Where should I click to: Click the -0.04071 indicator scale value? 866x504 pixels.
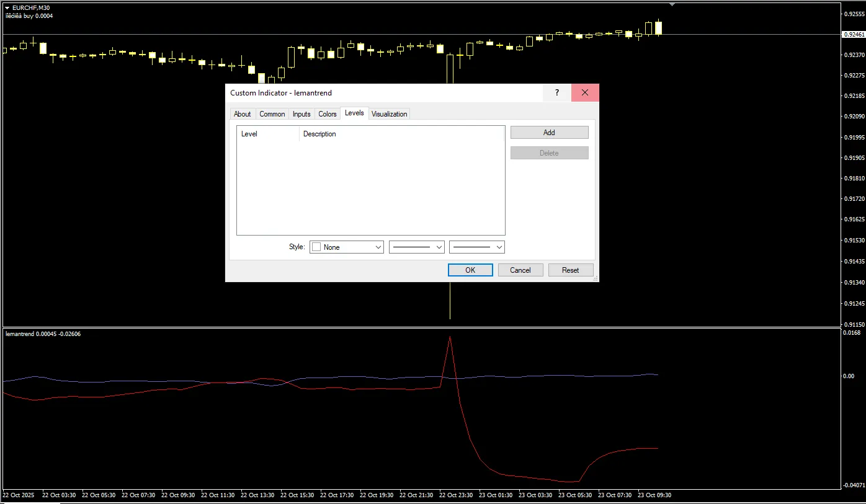click(854, 485)
